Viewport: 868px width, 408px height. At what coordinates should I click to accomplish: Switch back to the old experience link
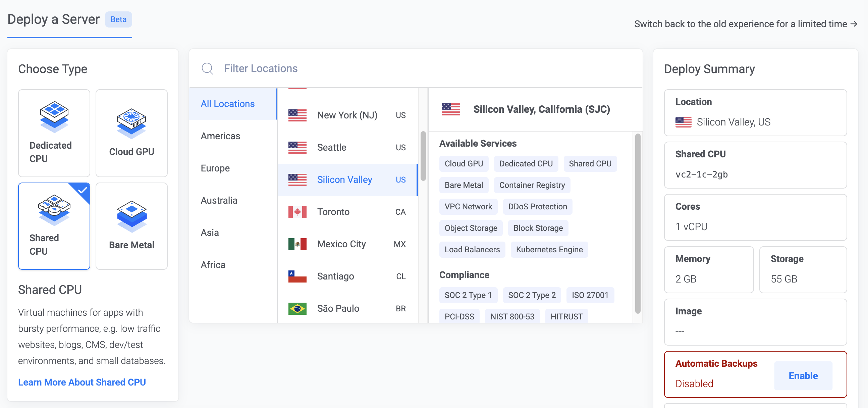coord(746,24)
